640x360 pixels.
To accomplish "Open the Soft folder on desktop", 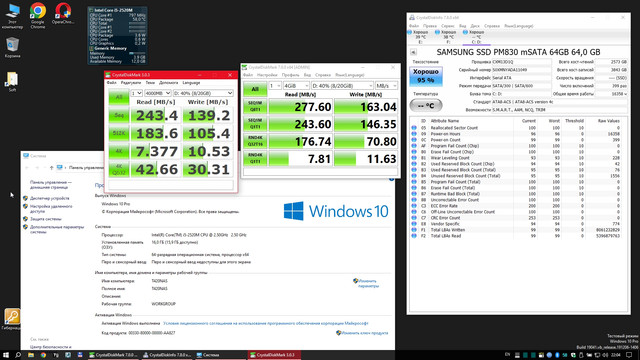I will point(12,82).
